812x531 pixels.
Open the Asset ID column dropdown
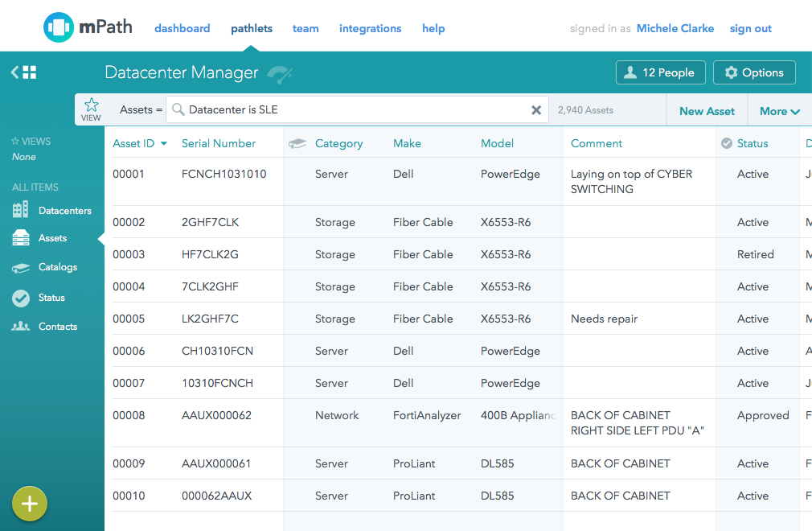tap(164, 142)
